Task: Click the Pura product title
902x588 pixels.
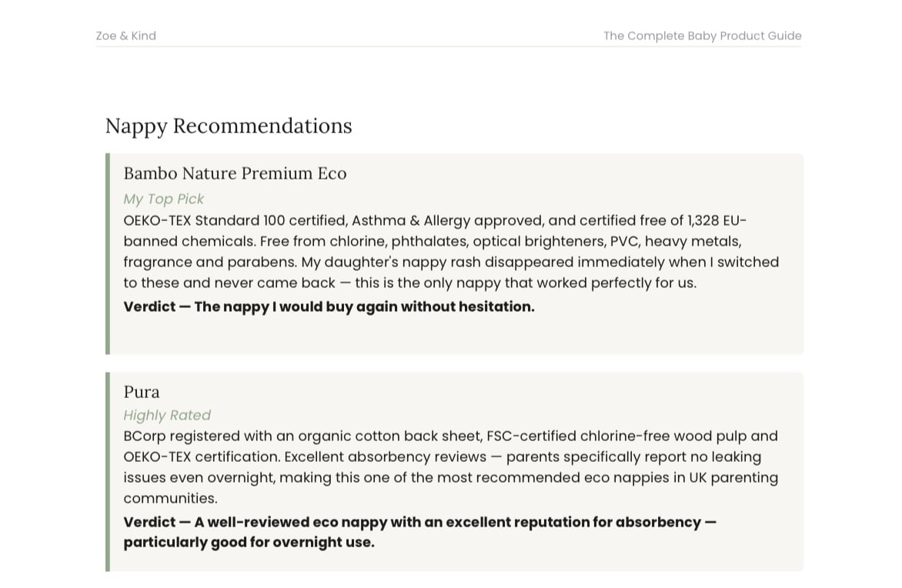Action: pyautogui.click(x=142, y=392)
